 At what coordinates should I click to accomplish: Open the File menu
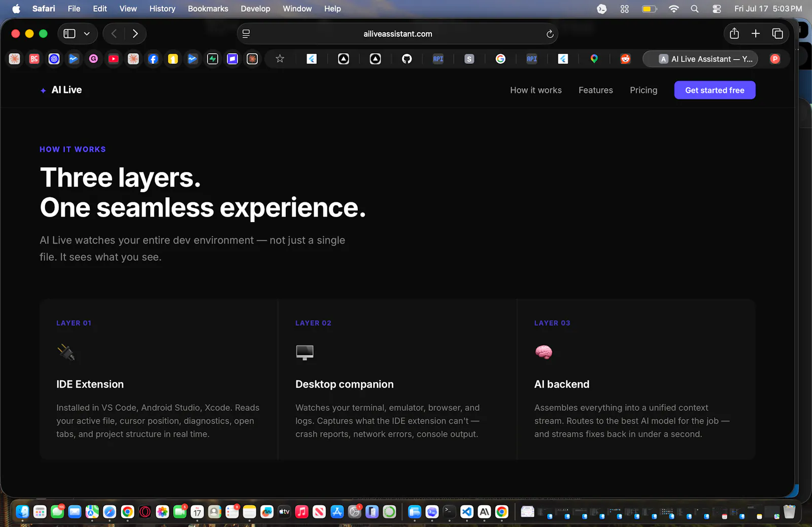click(x=74, y=9)
